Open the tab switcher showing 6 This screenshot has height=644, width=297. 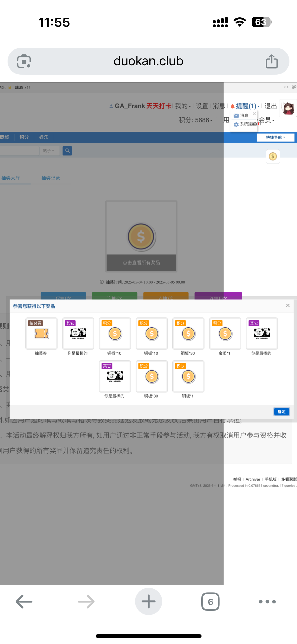[x=210, y=601]
